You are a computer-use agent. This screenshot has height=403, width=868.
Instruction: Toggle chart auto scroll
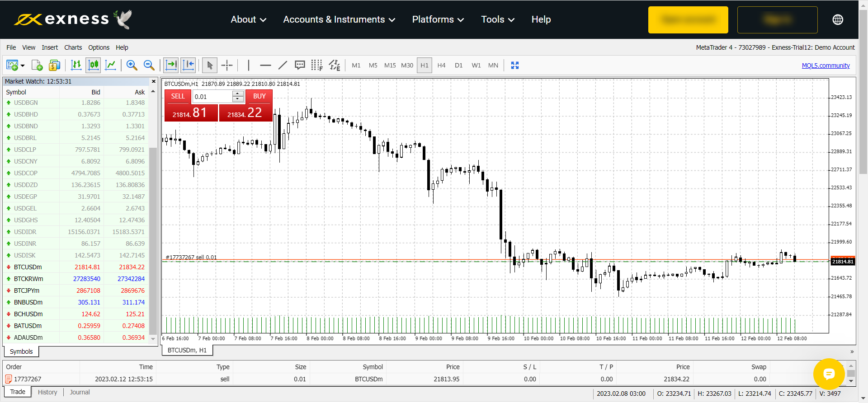(171, 66)
